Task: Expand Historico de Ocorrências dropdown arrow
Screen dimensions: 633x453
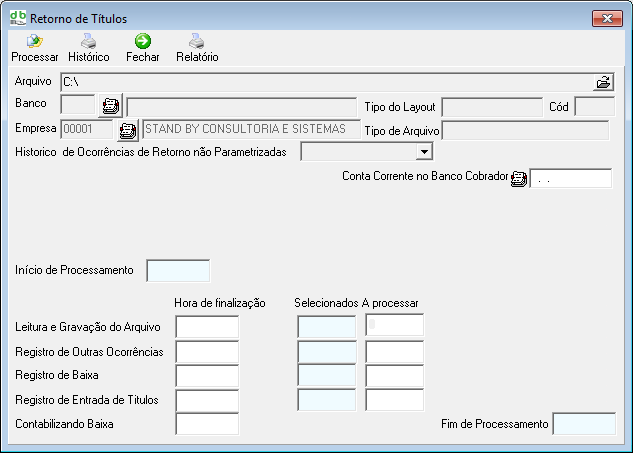Action: (424, 151)
